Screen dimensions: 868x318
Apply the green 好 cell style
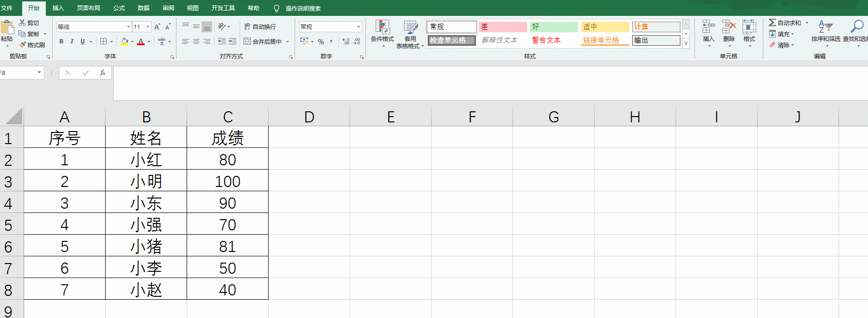554,27
